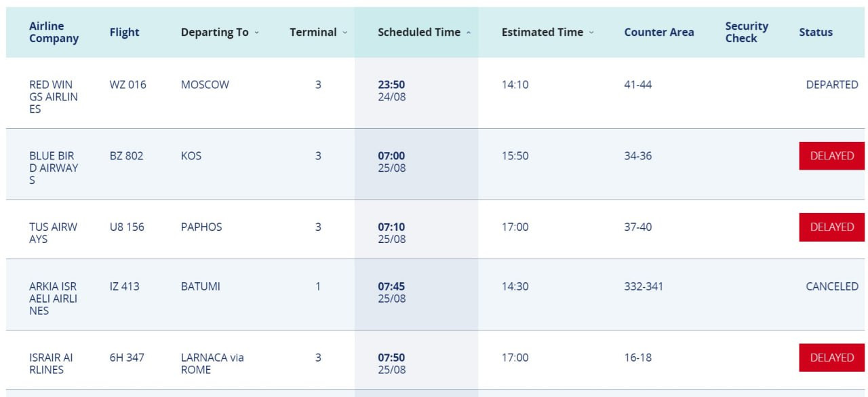
Task: Click the Terminal column sort chevron
Action: 345,33
